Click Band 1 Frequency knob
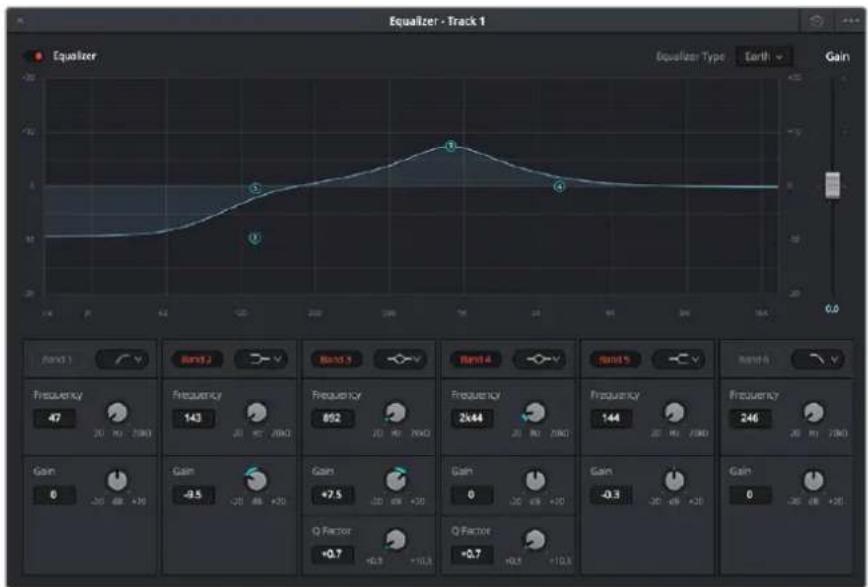 pos(117,413)
